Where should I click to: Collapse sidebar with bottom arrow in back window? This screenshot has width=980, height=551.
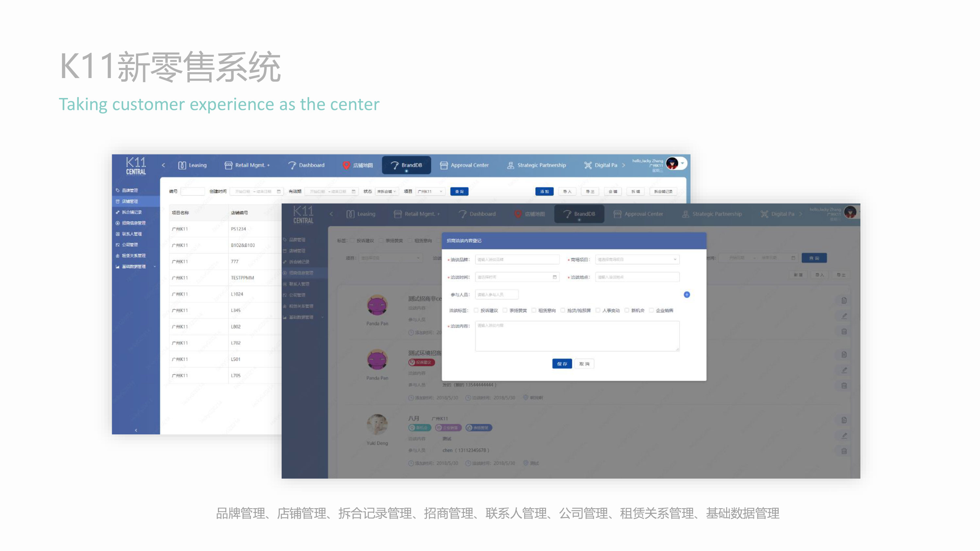pyautogui.click(x=136, y=430)
